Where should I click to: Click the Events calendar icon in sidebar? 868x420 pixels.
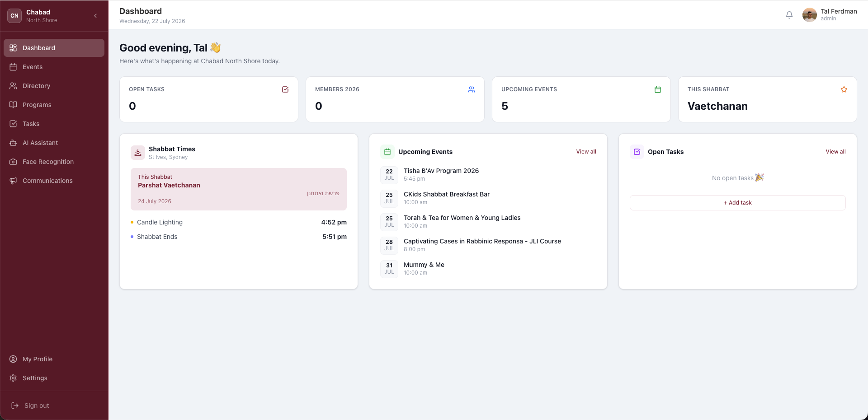point(13,67)
